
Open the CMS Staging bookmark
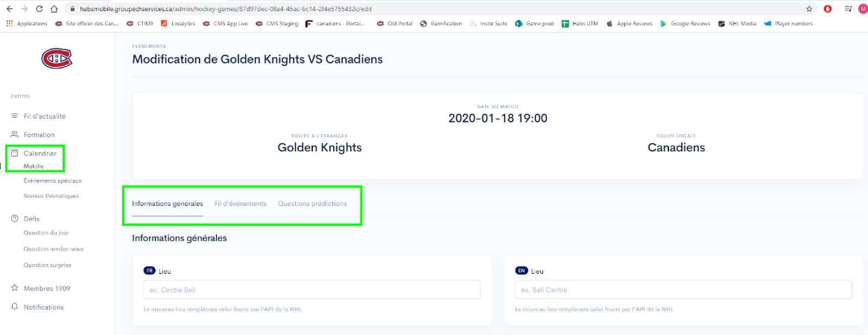[x=277, y=24]
